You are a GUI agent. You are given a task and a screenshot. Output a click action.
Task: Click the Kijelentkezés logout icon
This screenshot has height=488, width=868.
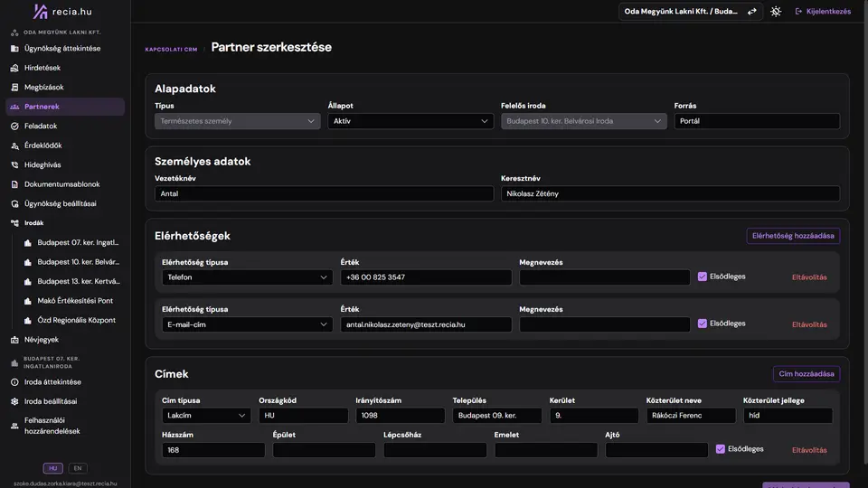coord(798,12)
